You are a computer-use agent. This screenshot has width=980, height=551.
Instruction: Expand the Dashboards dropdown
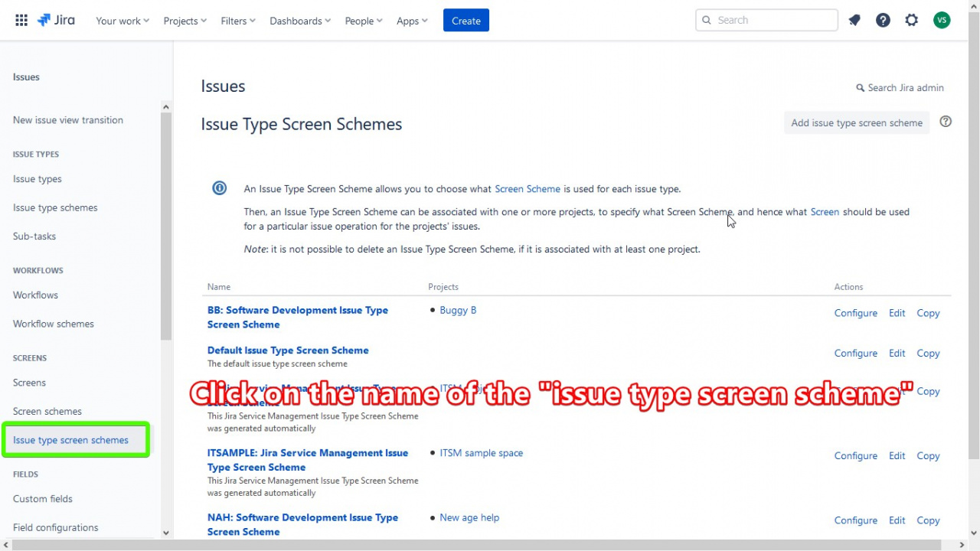coord(300,21)
